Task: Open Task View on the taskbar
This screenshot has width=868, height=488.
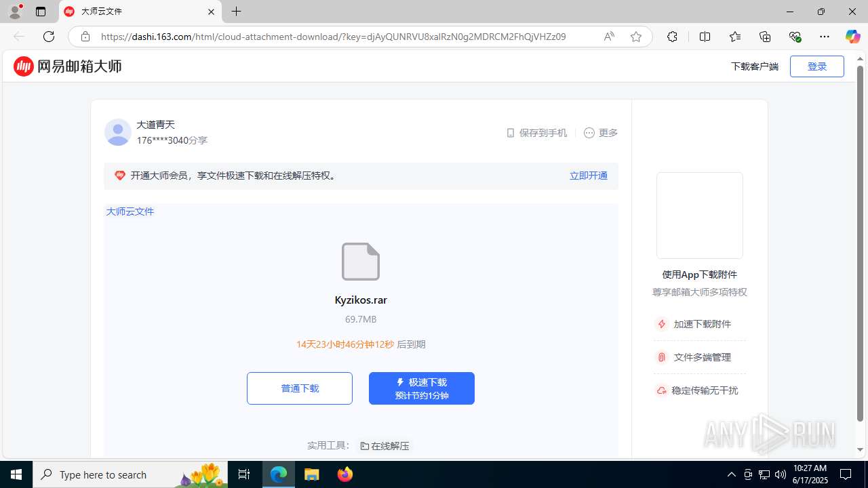Action: (244, 474)
